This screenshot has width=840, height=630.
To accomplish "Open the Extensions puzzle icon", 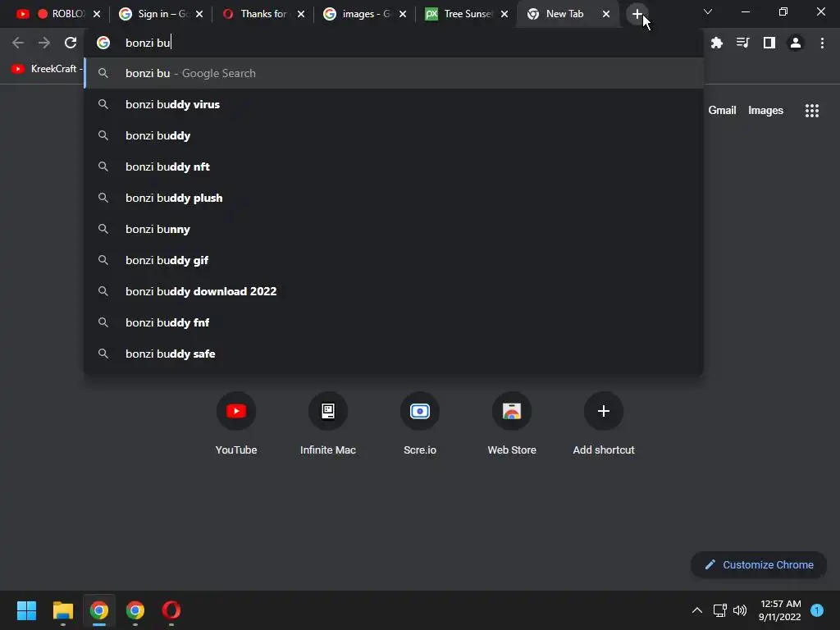I will coord(717,43).
